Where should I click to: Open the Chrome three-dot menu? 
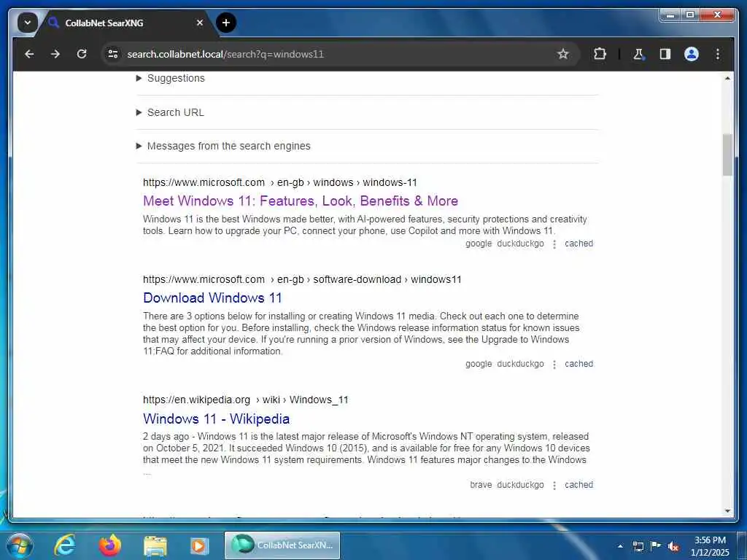[x=718, y=54]
